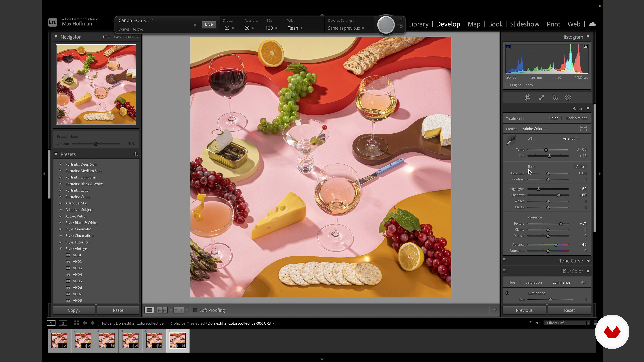Collapse the left panel group arrow
The height and width of the screenshot is (362, 644).
click(44, 174)
